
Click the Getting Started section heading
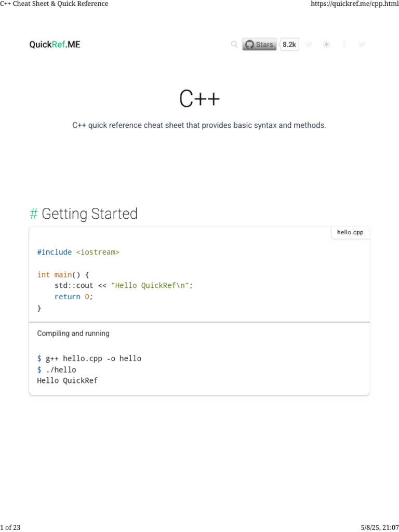[89, 214]
